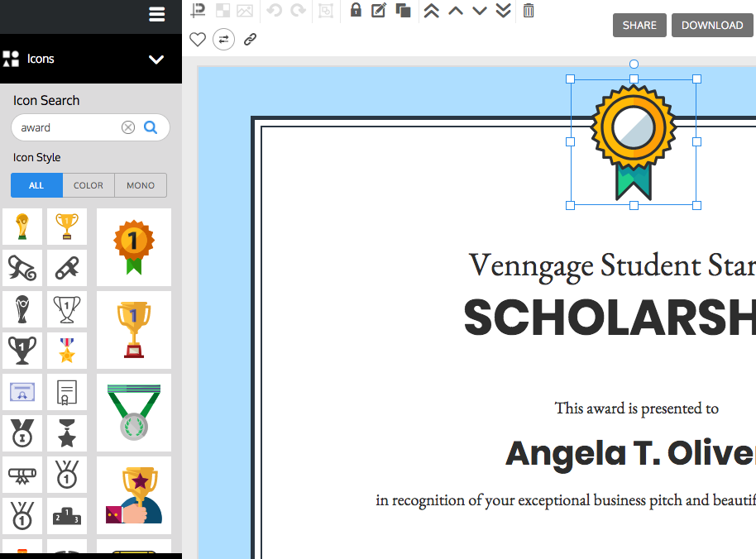Screen dimensions: 756x559
Task: Click the SHARE button
Action: click(x=639, y=25)
